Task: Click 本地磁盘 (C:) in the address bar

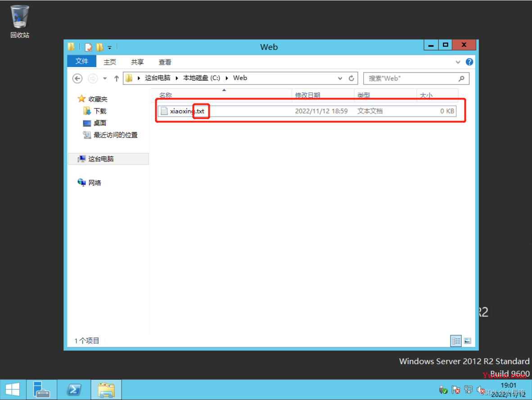Action: tap(202, 78)
